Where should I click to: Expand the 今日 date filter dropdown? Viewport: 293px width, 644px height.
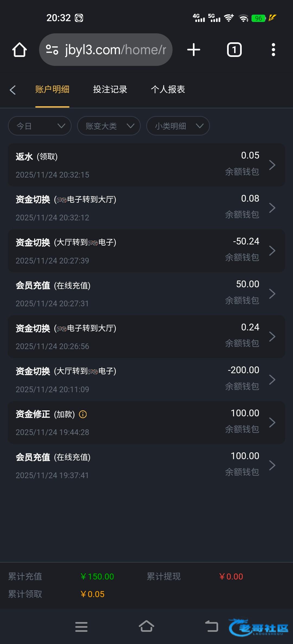coord(40,126)
